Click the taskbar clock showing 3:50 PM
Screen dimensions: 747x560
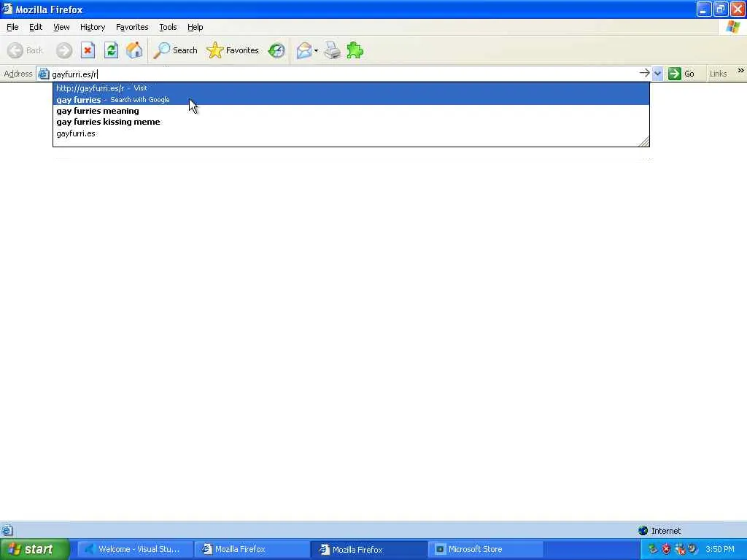pyautogui.click(x=720, y=549)
